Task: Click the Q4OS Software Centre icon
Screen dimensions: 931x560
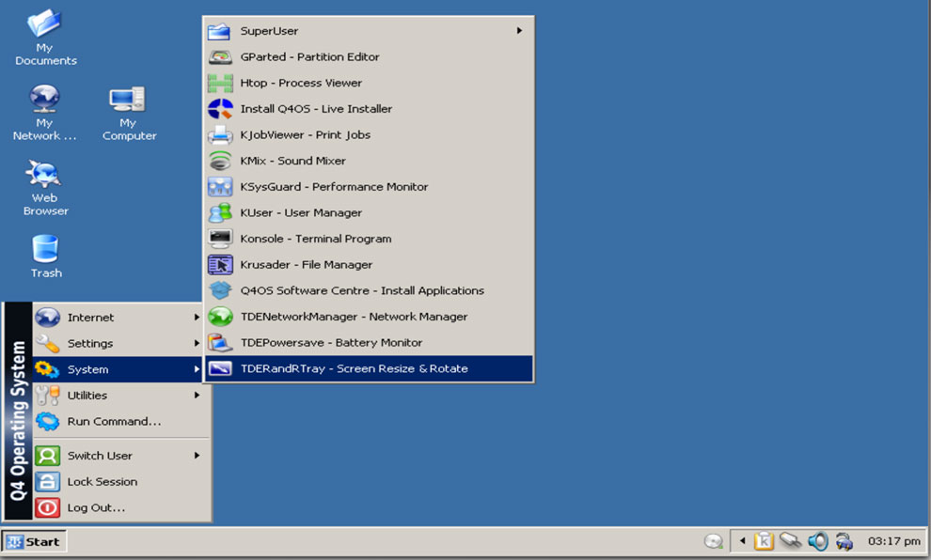Action: (x=220, y=290)
